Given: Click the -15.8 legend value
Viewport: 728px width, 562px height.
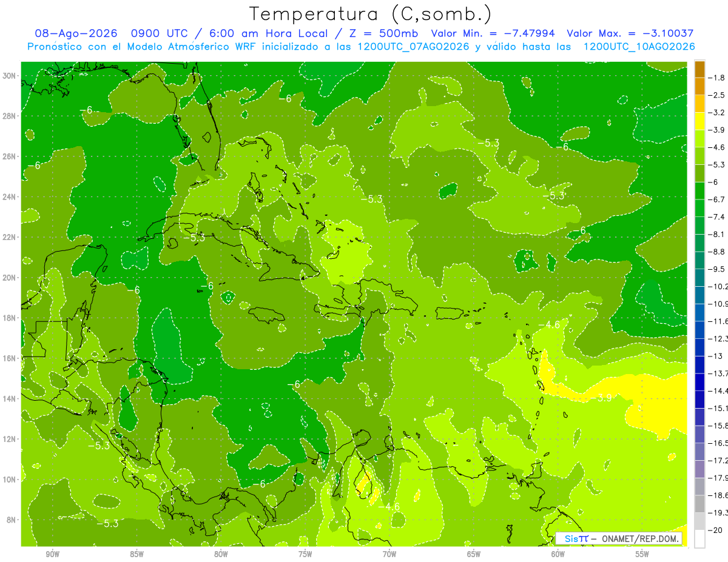Looking at the screenshot, I should point(718,426).
